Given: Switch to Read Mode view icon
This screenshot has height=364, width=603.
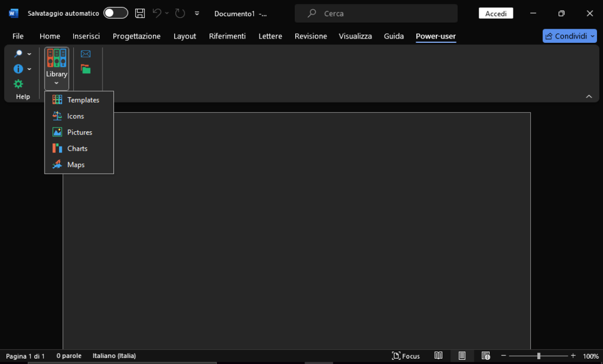Looking at the screenshot, I should point(439,356).
